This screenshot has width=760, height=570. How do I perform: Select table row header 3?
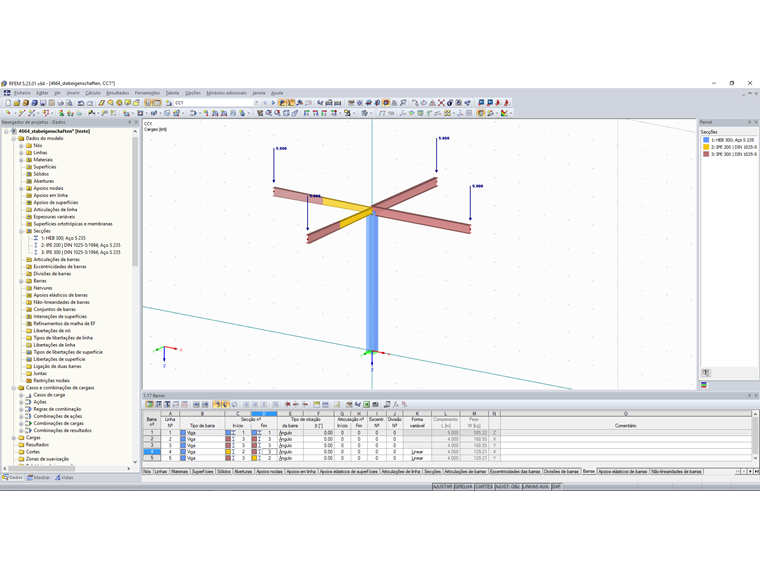coord(152,445)
